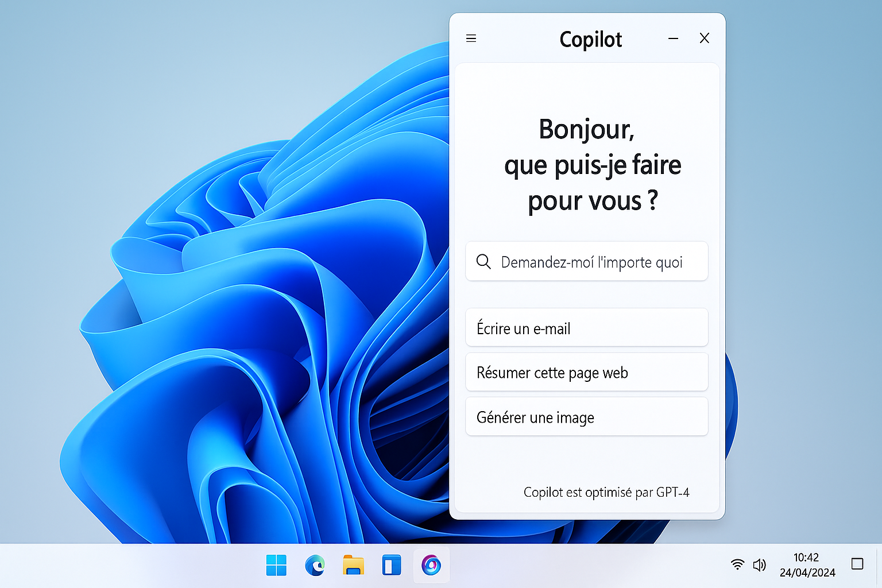Open Wi-Fi network settings in tray
Viewport: 882px width, 588px height.
pyautogui.click(x=737, y=565)
